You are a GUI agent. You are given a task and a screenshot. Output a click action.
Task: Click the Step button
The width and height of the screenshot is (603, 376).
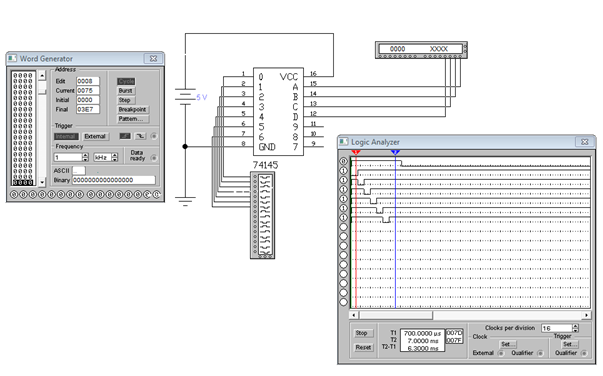[x=125, y=100]
